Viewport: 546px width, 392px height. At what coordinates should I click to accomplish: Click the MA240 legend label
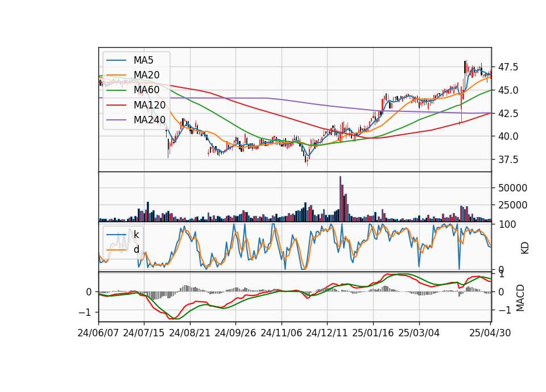[150, 120]
